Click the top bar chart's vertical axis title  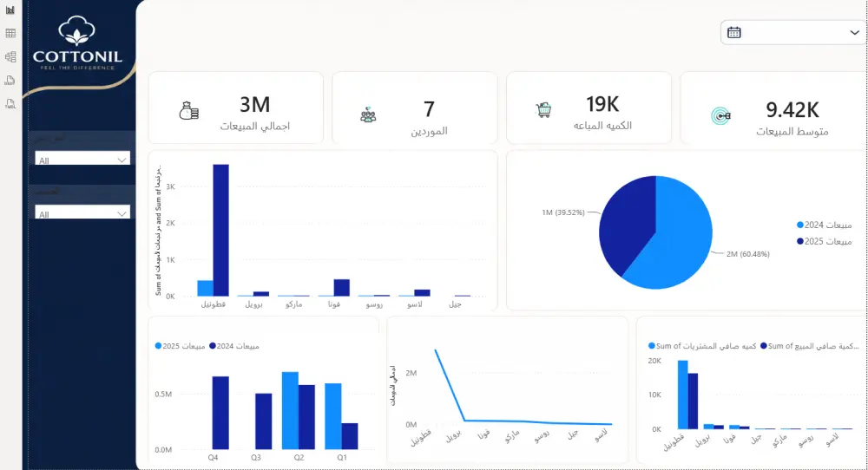pos(158,230)
